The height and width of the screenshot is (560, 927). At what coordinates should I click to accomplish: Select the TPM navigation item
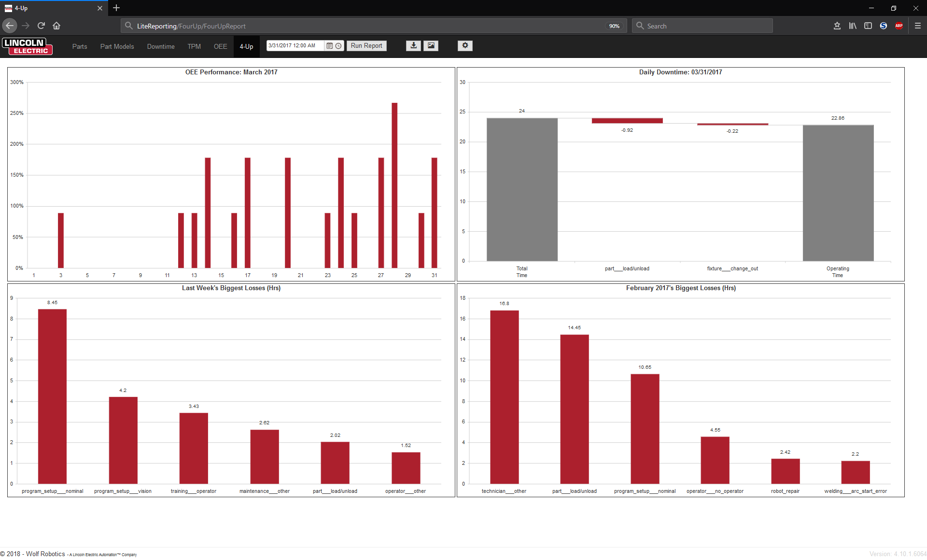pos(194,46)
